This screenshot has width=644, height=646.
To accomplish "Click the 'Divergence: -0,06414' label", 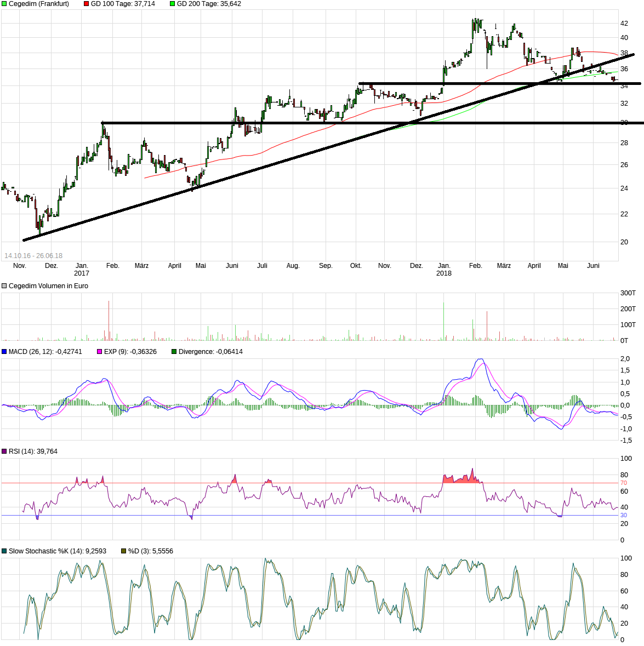I will (x=210, y=352).
